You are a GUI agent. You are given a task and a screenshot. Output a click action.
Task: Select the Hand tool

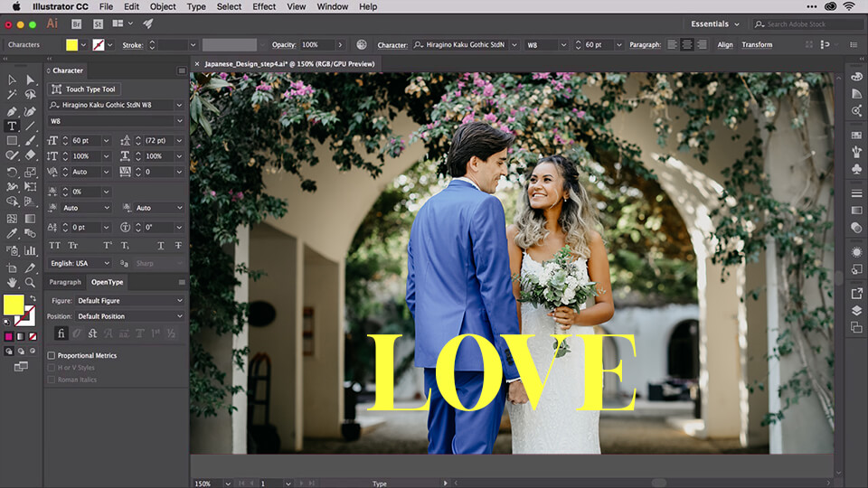point(12,283)
